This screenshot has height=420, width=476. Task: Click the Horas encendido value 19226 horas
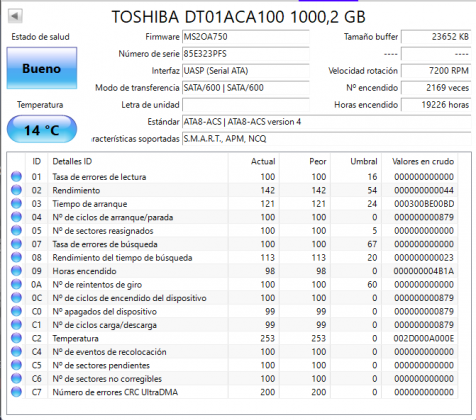tap(436, 105)
